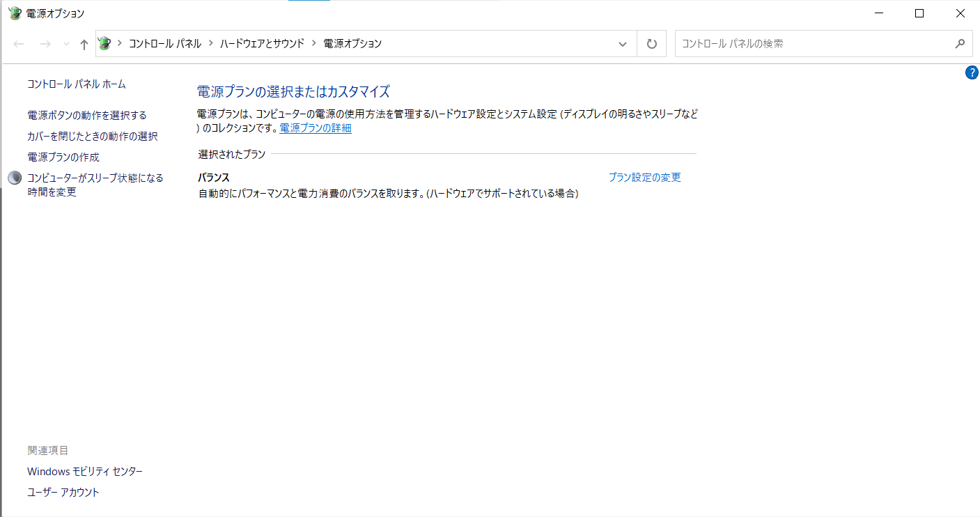
Task: Maximize the 電源オプション window
Action: pos(919,13)
